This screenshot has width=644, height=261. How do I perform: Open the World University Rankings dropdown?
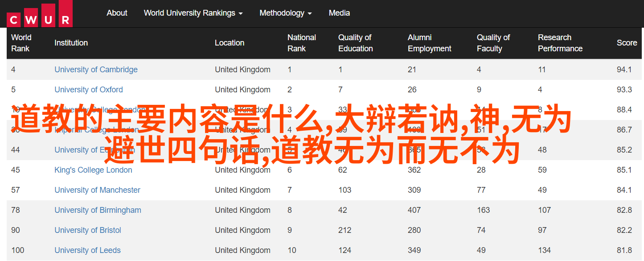pyautogui.click(x=193, y=13)
